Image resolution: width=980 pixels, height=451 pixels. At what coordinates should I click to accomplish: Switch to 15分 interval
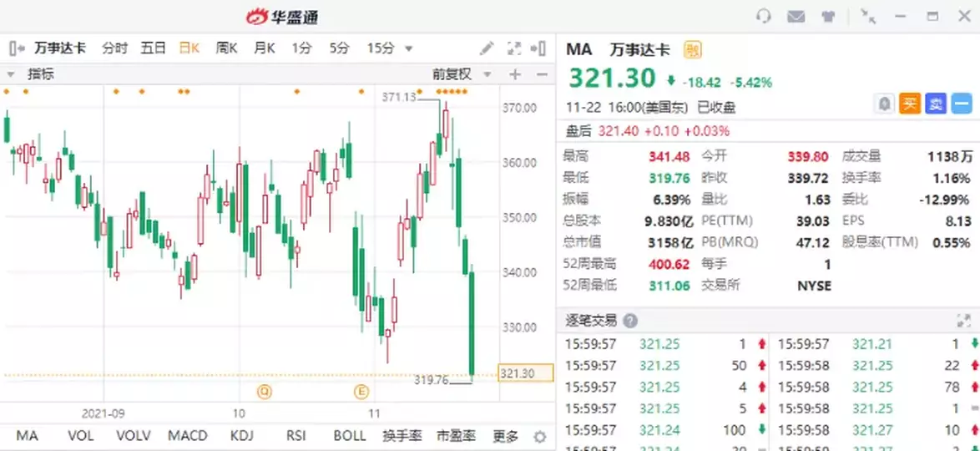(x=381, y=48)
